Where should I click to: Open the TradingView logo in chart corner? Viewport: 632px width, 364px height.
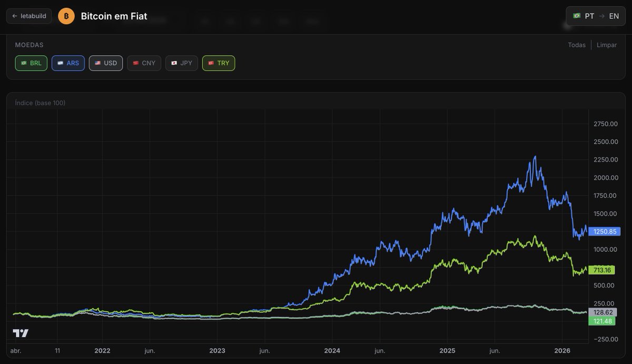tap(21, 333)
